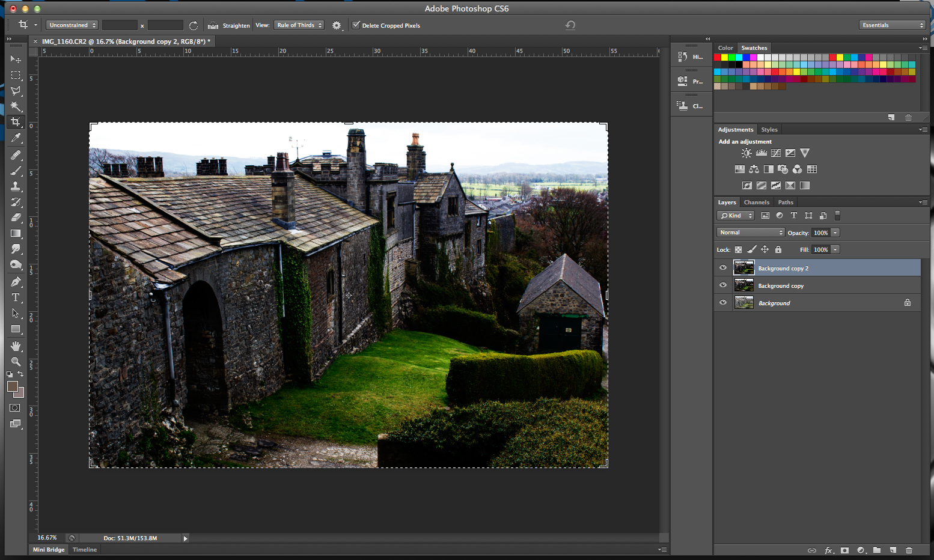Image resolution: width=934 pixels, height=560 pixels.
Task: Select the Move tool
Action: 16,59
